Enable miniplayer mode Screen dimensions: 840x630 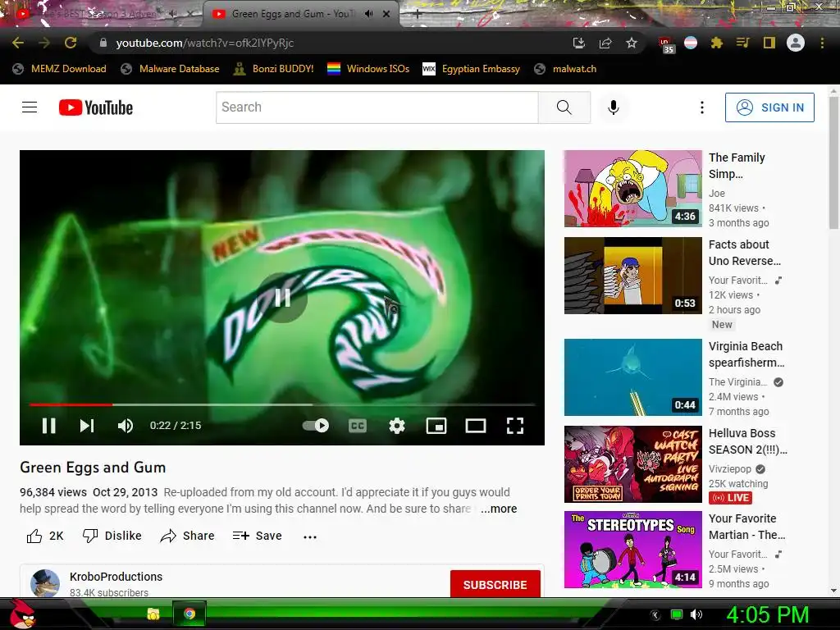[x=436, y=426]
